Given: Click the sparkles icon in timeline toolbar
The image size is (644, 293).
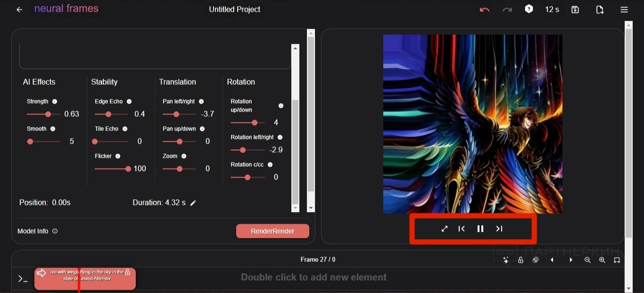Looking at the screenshot, I should (506, 260).
